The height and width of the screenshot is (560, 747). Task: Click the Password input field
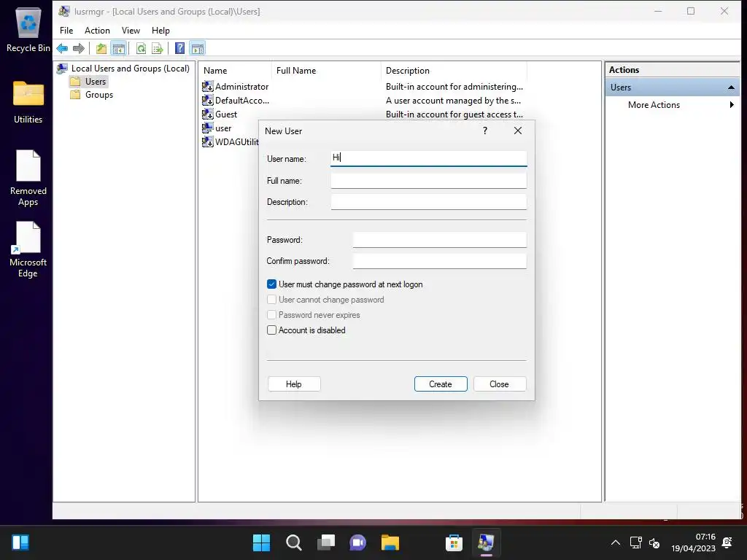[440, 239]
